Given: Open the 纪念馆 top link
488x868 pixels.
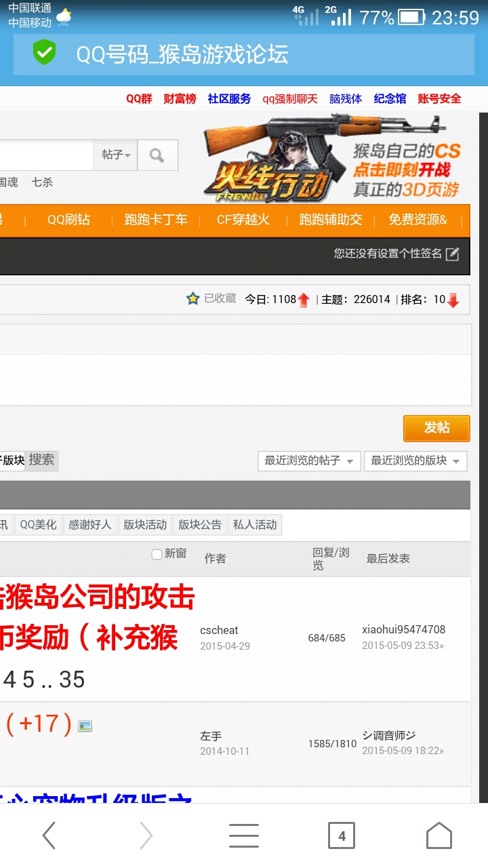Looking at the screenshot, I should [390, 99].
